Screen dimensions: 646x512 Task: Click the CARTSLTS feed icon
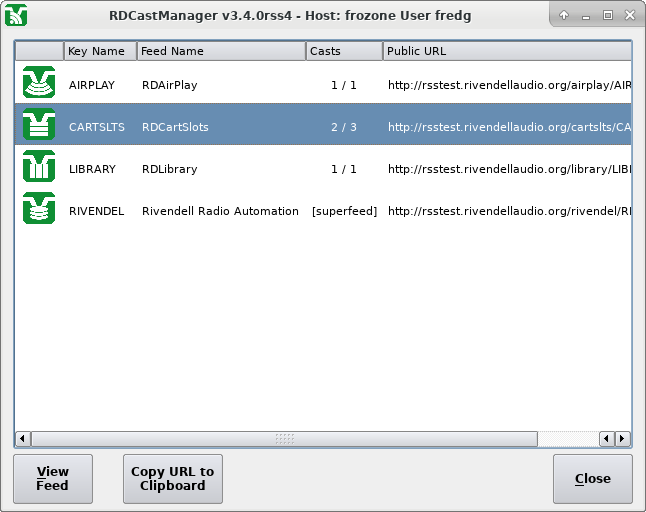[39, 127]
